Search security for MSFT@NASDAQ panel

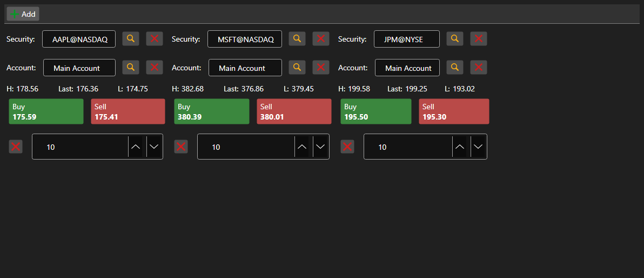[297, 38]
